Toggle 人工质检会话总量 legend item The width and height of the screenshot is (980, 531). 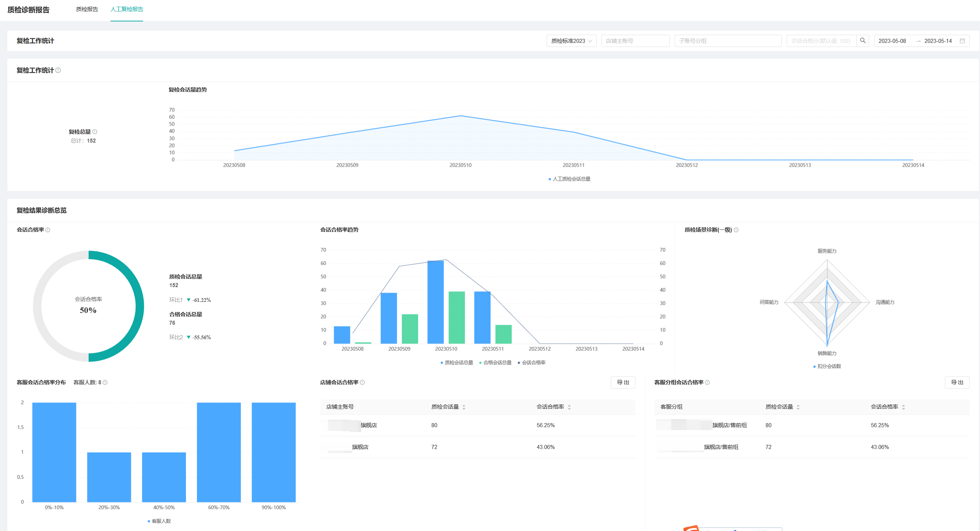(569, 179)
